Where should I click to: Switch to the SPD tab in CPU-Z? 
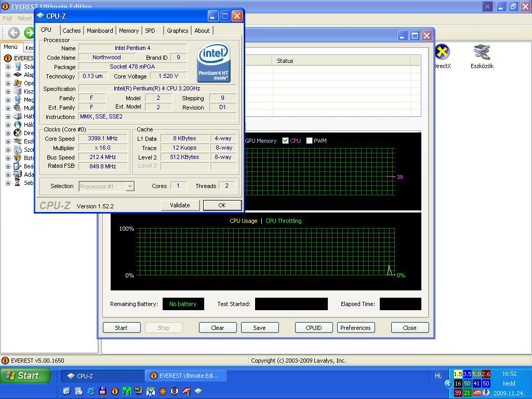(x=150, y=31)
